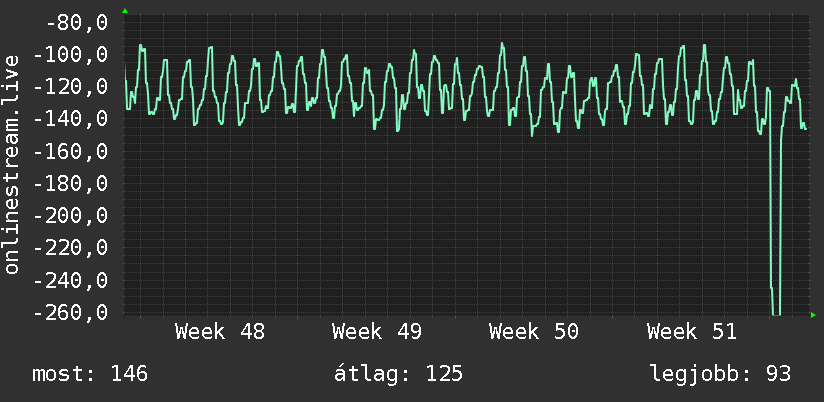
Task: Click the green arrow atop the y-axis
Action: [x=125, y=11]
